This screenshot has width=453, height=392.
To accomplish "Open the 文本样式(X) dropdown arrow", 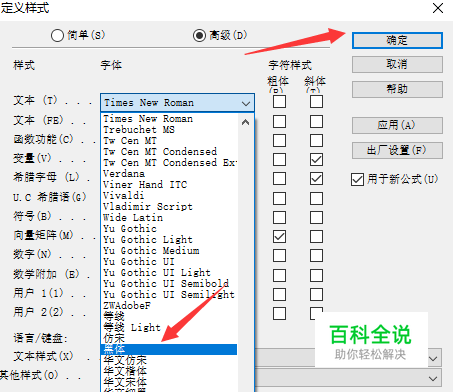I will pos(433,359).
